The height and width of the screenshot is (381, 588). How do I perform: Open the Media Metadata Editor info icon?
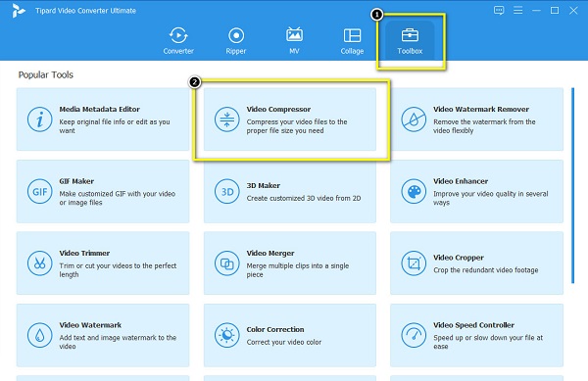(39, 119)
